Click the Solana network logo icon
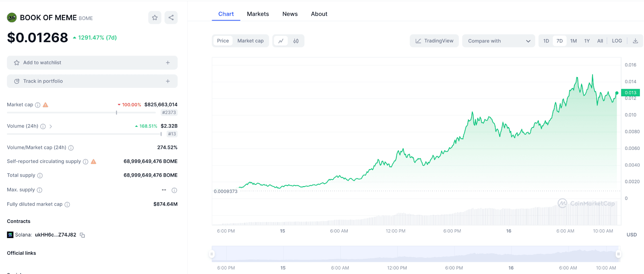Viewport: 644px width, 274px height. click(10, 235)
